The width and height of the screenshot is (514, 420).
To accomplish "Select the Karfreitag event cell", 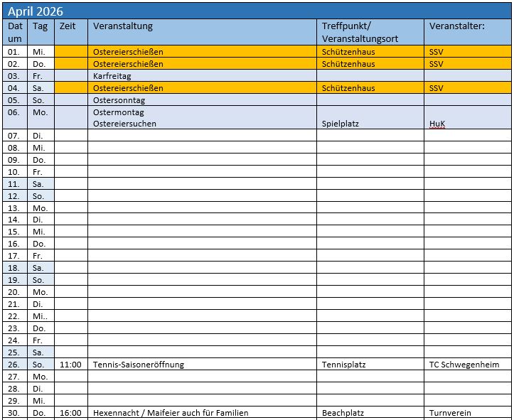I will pos(112,76).
